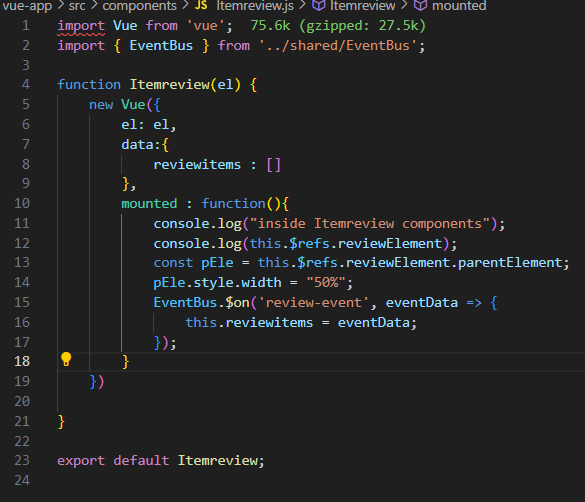Image resolution: width=585 pixels, height=502 pixels.
Task: Click export default Itemreview statement
Action: point(161,461)
